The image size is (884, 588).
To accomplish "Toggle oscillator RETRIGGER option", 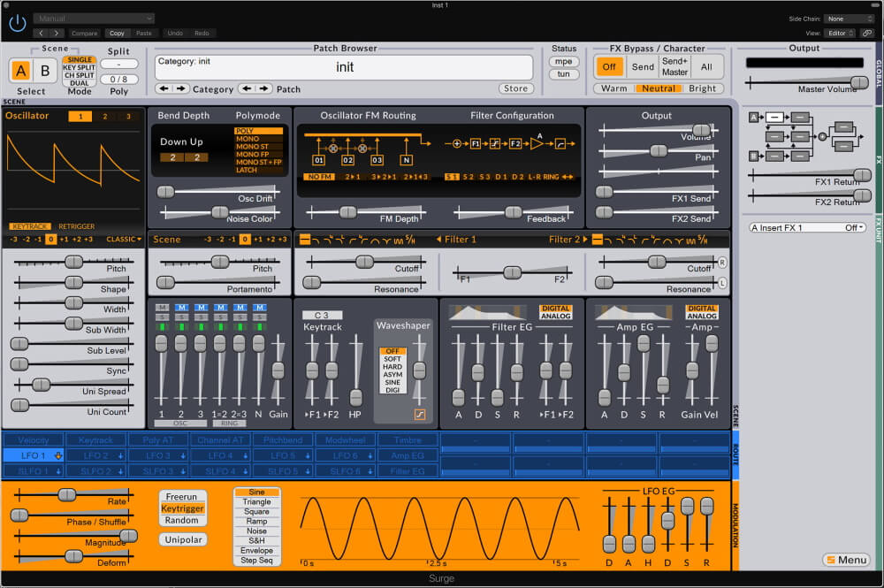I will click(x=77, y=226).
